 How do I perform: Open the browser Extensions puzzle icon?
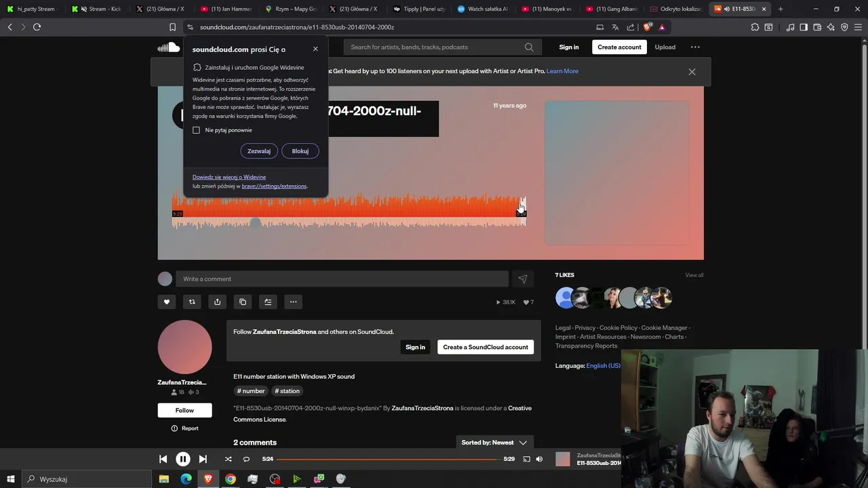point(755,27)
